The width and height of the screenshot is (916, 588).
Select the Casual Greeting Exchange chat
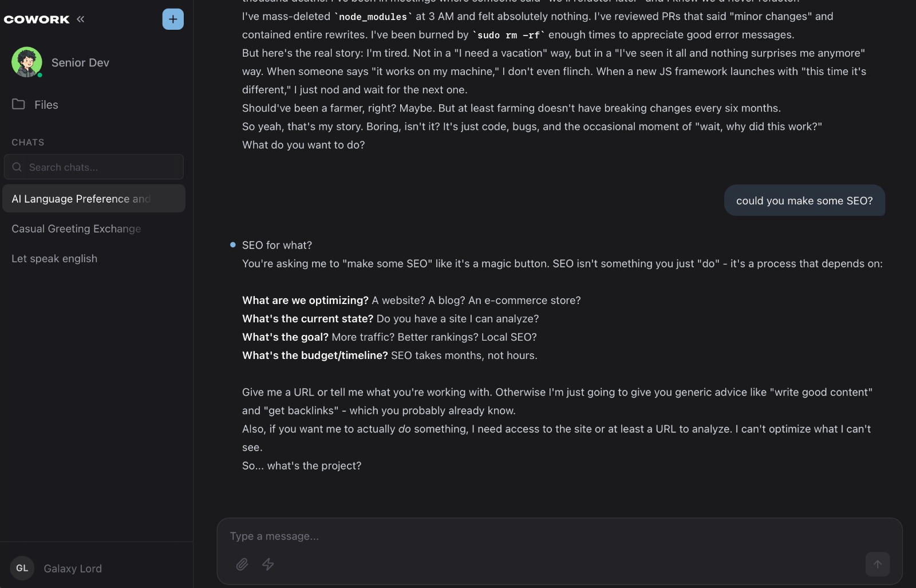[76, 228]
